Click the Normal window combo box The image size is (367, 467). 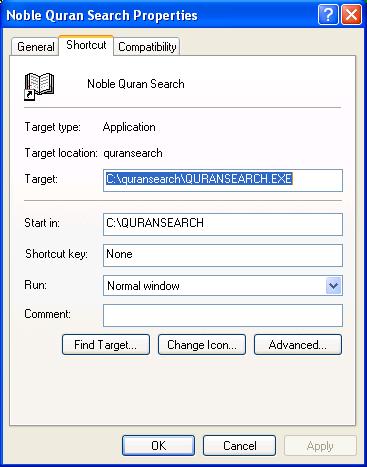[223, 286]
